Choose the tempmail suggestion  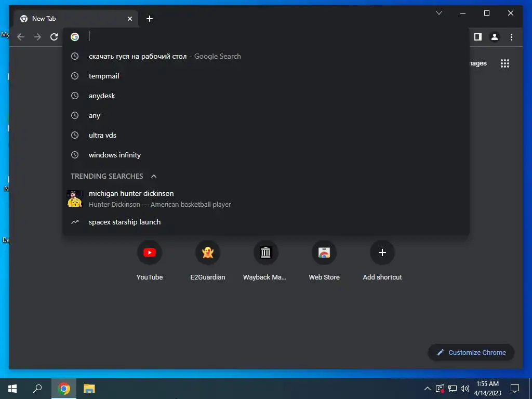click(x=266, y=76)
